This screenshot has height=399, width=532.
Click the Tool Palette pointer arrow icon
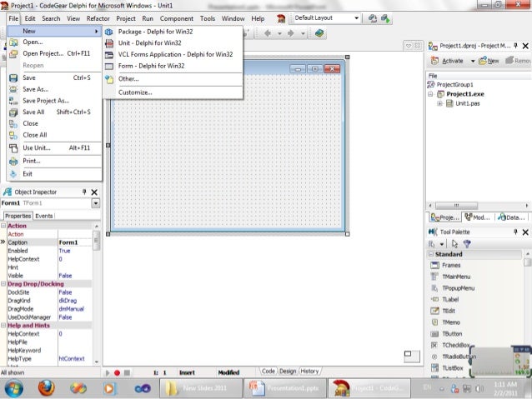click(454, 244)
